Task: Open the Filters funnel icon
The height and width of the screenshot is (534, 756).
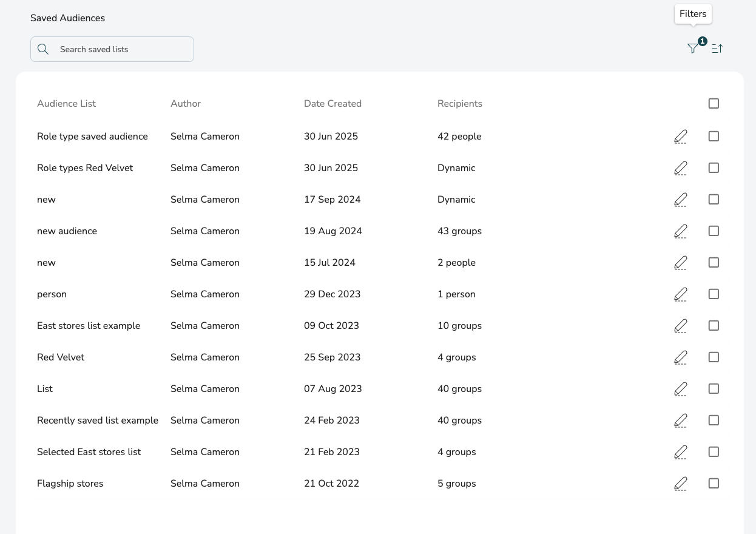Action: click(x=693, y=49)
